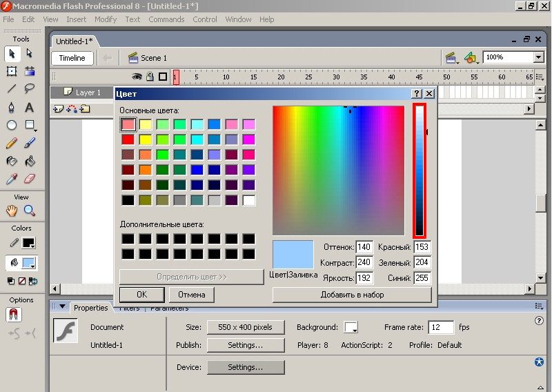Viewport: 552px width, 392px height.
Task: Pick the white basic color swatch
Action: (x=249, y=200)
